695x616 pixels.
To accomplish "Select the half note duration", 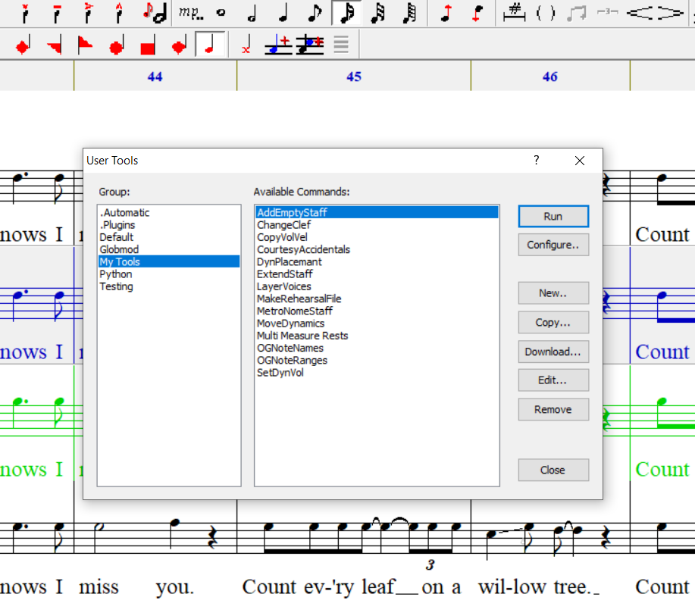I will point(252,13).
